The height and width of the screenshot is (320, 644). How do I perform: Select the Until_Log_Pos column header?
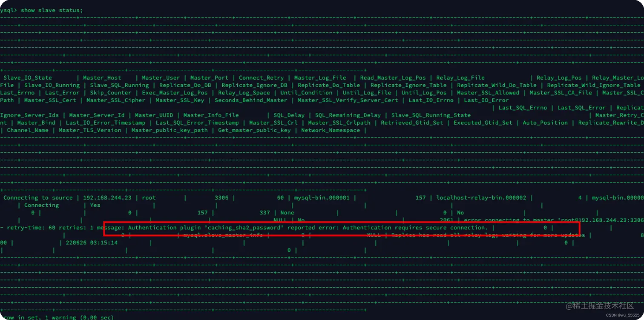(x=424, y=93)
